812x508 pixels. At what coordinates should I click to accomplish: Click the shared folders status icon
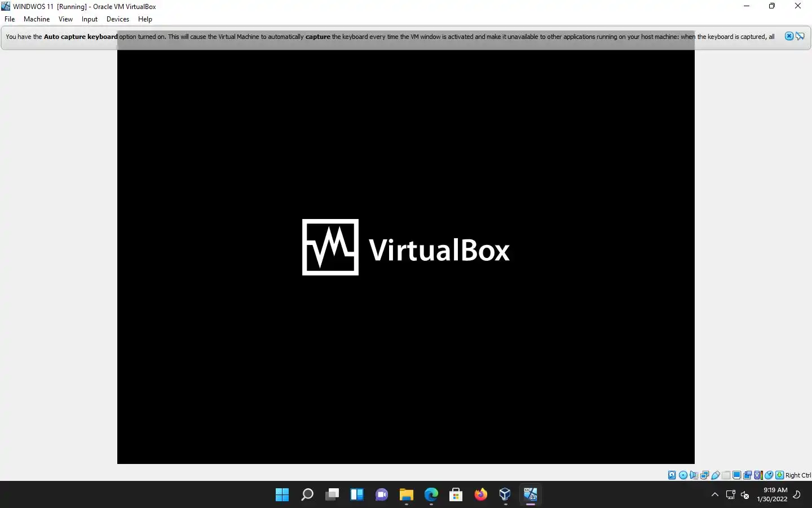[x=726, y=475]
